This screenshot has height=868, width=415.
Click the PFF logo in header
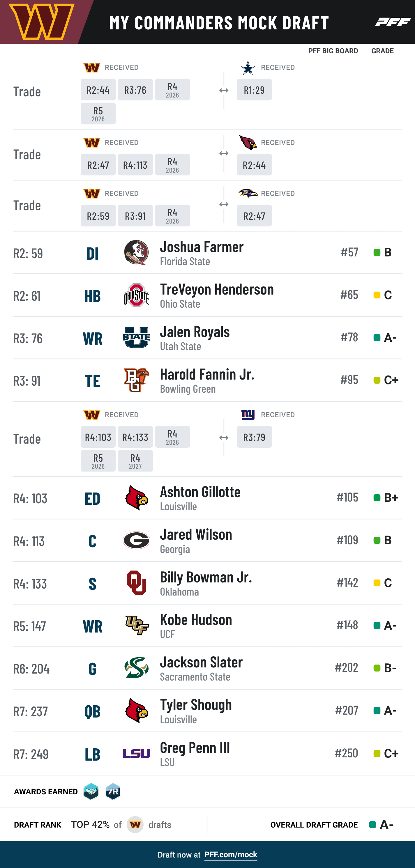point(393,22)
